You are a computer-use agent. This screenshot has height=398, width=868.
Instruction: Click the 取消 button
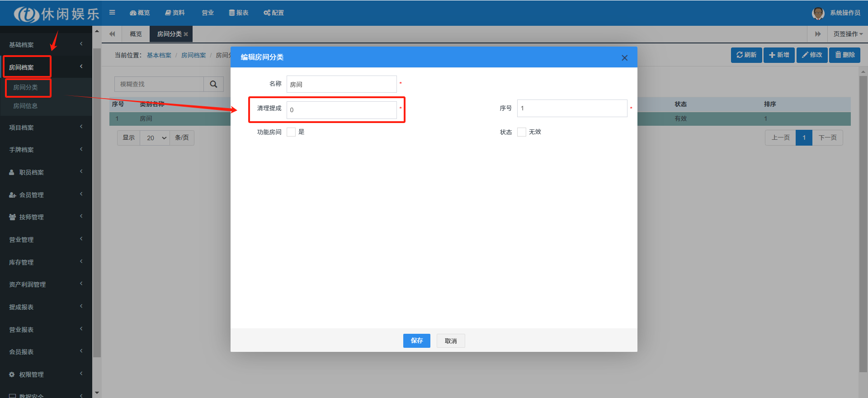click(x=450, y=341)
